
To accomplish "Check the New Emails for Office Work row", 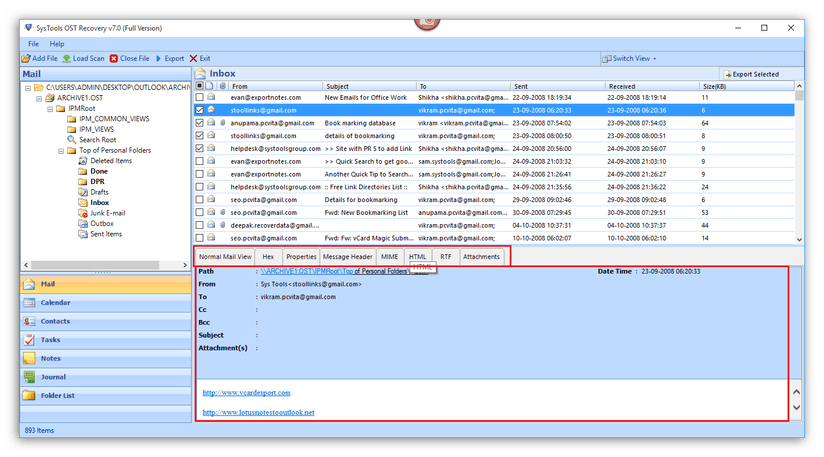I will (199, 97).
